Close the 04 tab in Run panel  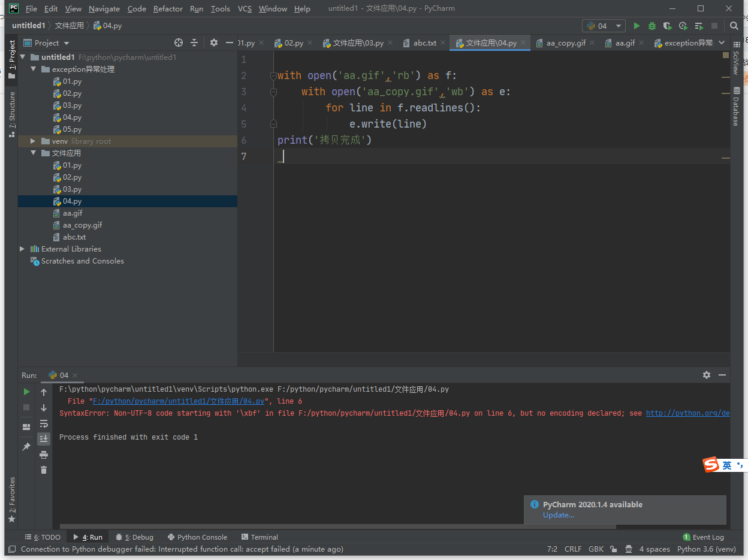click(x=76, y=376)
